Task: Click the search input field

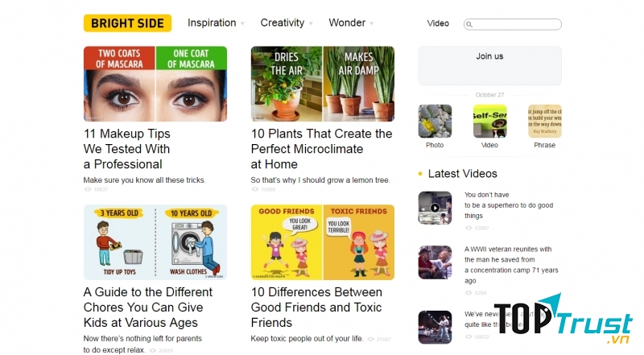Action: tap(517, 25)
